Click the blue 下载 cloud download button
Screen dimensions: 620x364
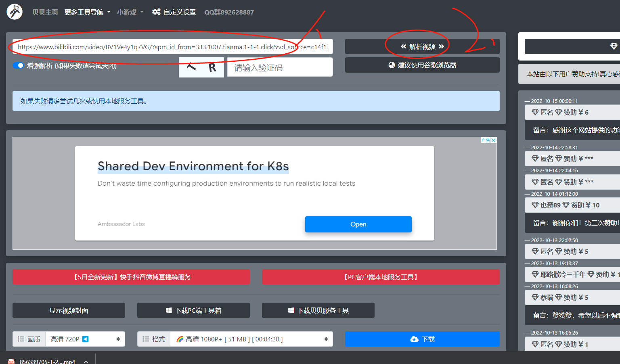click(x=422, y=339)
